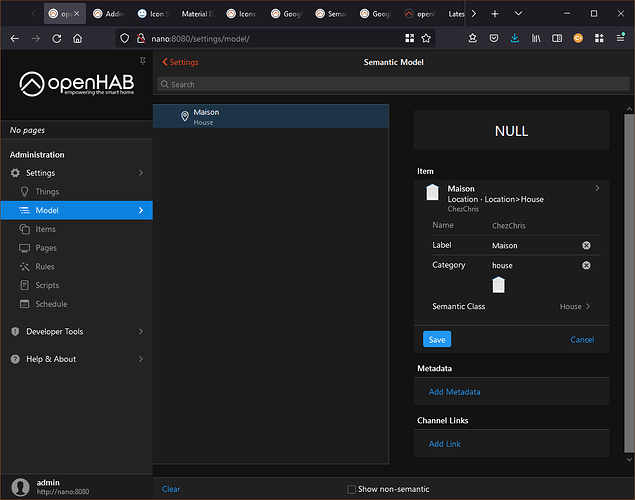Screen dimensions: 635x500
Task: Click Clear in the bottom bar
Action: coord(171,489)
